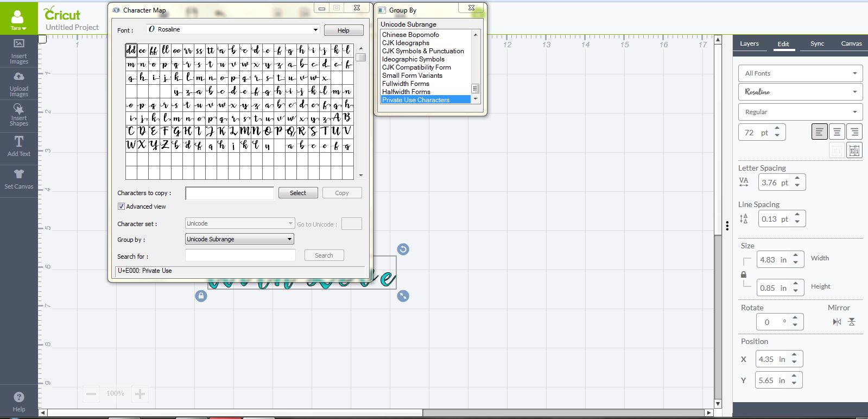Select the Add Text tool

coord(19,146)
